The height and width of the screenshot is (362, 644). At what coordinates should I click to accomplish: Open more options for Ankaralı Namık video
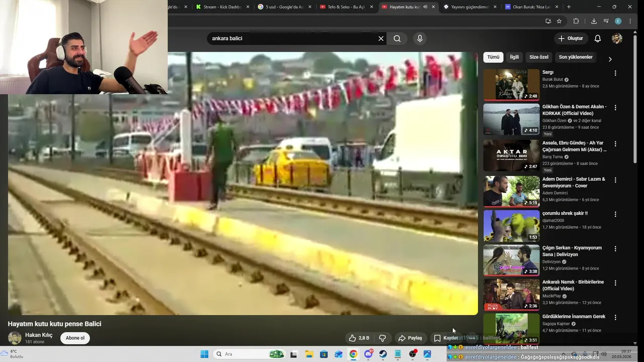(615, 283)
